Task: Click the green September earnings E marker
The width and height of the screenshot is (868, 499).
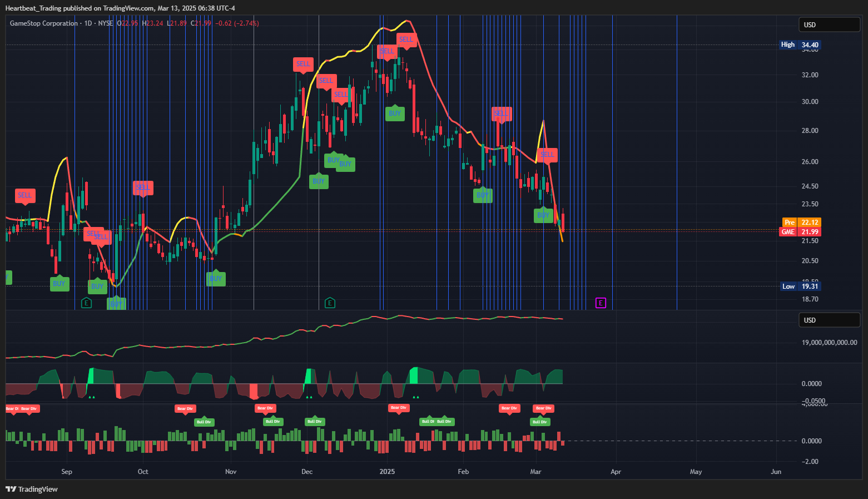Action: [86, 303]
